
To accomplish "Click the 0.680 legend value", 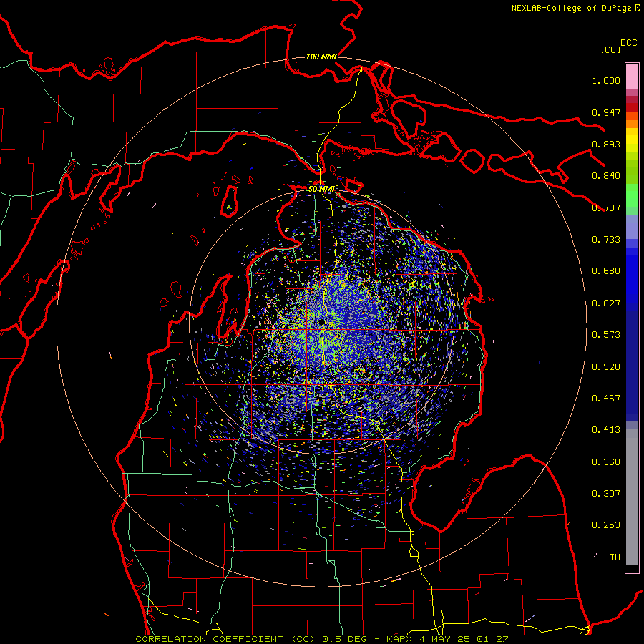I will [x=606, y=271].
